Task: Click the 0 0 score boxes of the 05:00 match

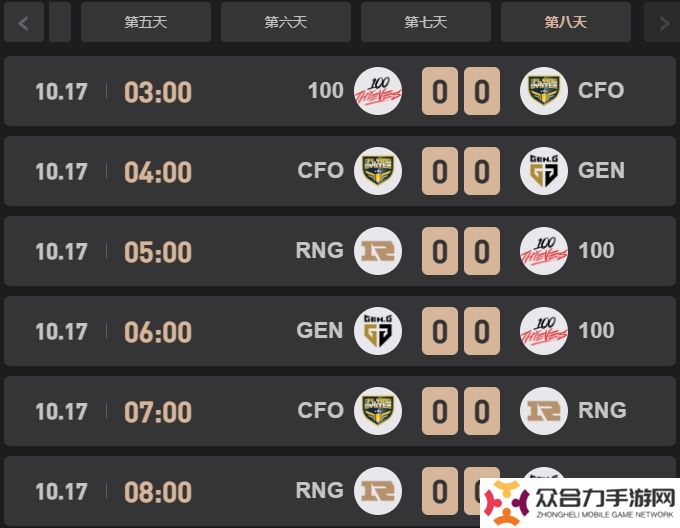Action: pos(461,251)
